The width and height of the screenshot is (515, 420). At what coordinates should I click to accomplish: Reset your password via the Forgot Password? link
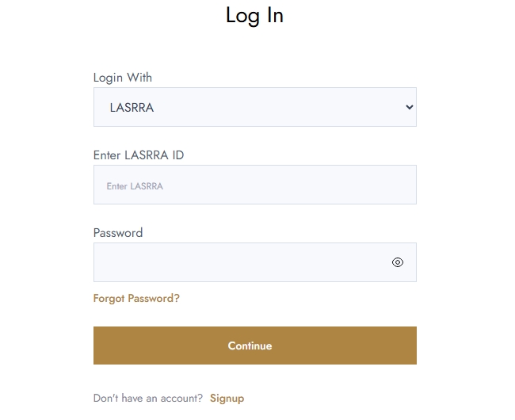tap(136, 299)
